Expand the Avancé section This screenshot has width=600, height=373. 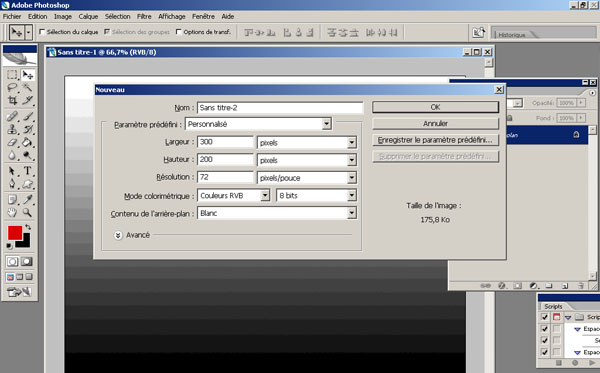pos(118,235)
